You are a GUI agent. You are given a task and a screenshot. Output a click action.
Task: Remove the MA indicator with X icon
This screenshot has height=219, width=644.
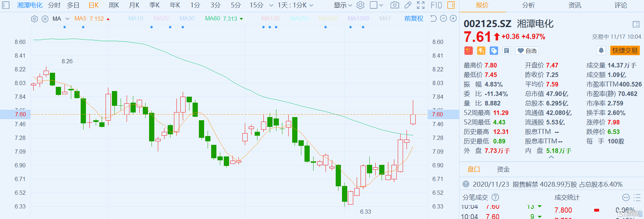45,19
